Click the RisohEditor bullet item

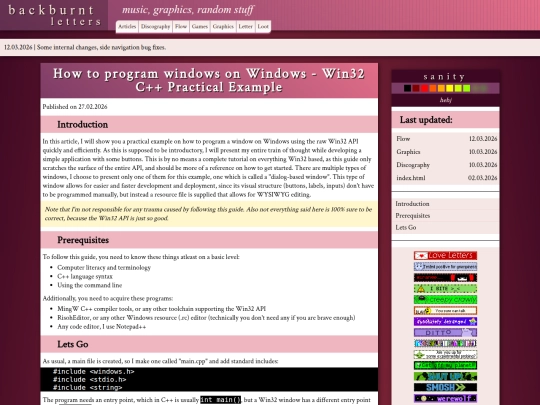[x=206, y=318]
